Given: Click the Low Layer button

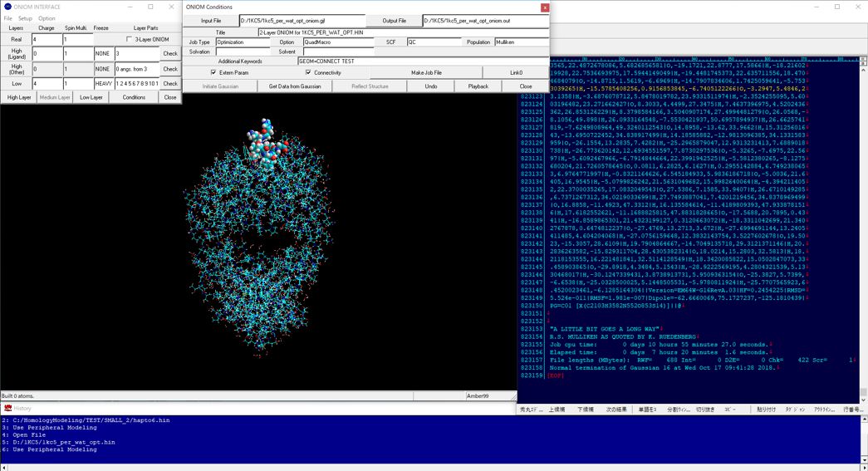Looking at the screenshot, I should [x=91, y=97].
